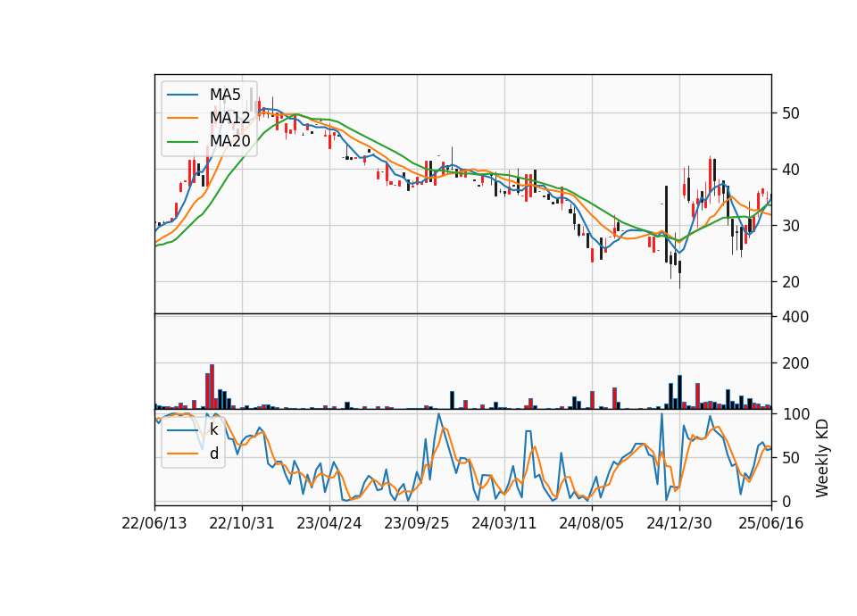The width and height of the screenshot is (857, 616).
Task: Click the 23/04/24 date tick label
Action: click(329, 523)
